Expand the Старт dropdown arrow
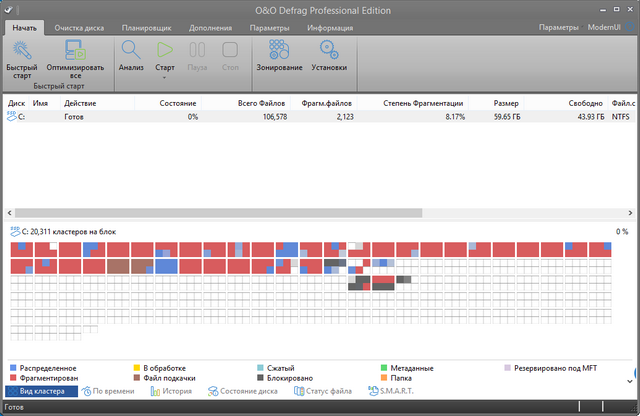 click(x=165, y=77)
